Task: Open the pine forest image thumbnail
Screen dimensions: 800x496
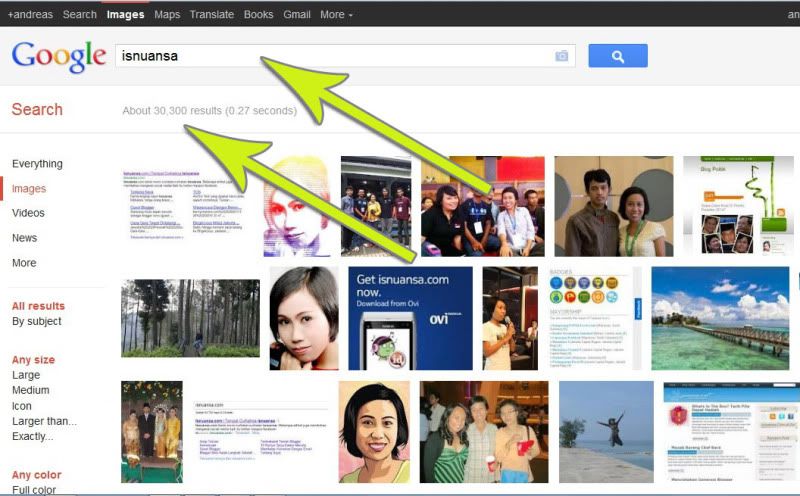Action: (x=190, y=318)
